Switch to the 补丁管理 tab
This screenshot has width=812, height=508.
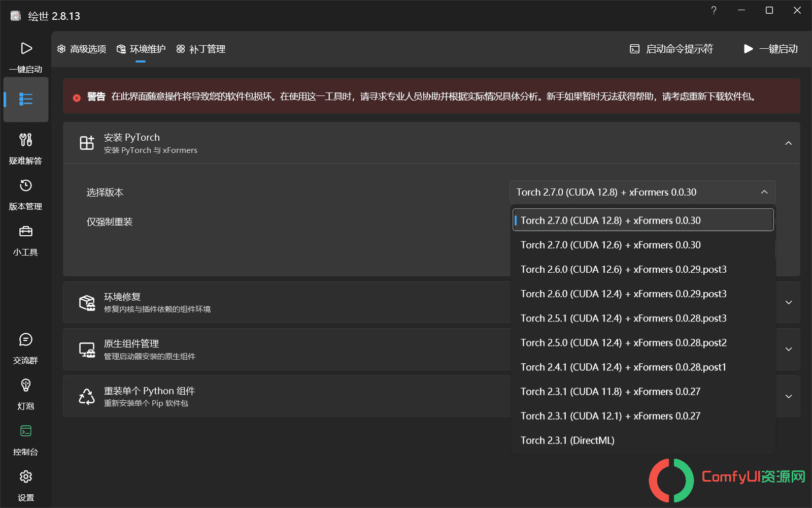(x=201, y=49)
